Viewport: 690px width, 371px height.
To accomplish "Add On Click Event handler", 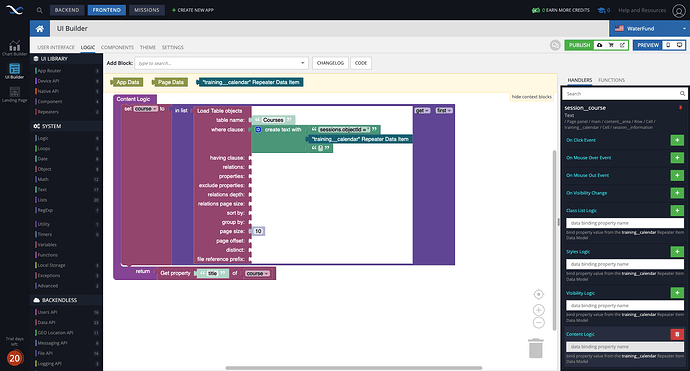I will tap(677, 140).
